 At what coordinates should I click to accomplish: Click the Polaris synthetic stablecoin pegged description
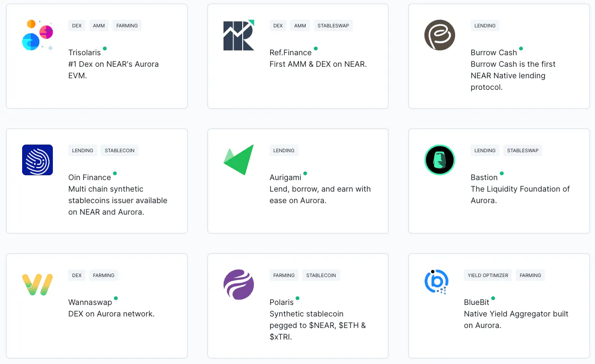click(x=318, y=326)
